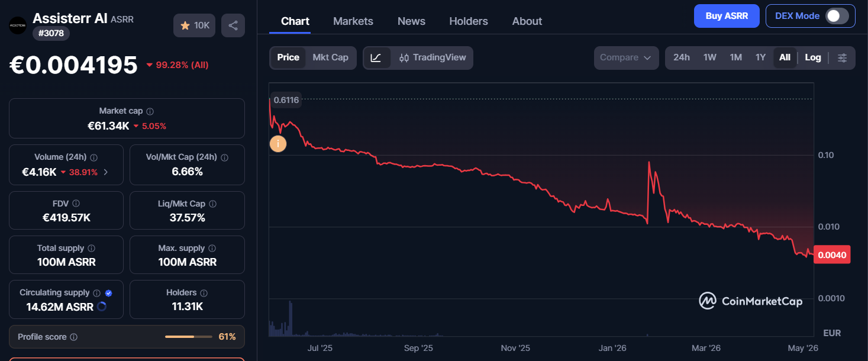Screen dimensions: 868x361
Task: Click the Profile score progress bar
Action: coord(188,337)
